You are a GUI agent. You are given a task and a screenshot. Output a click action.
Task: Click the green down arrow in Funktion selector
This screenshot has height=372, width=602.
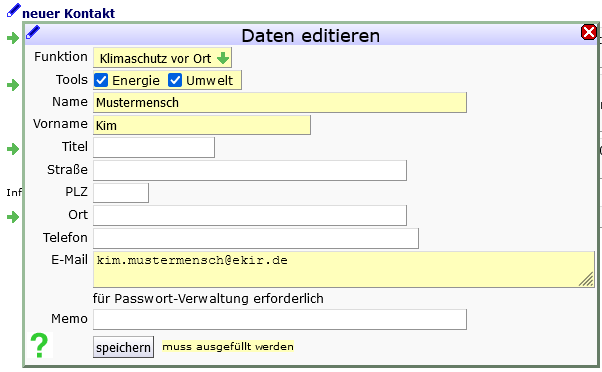223,58
